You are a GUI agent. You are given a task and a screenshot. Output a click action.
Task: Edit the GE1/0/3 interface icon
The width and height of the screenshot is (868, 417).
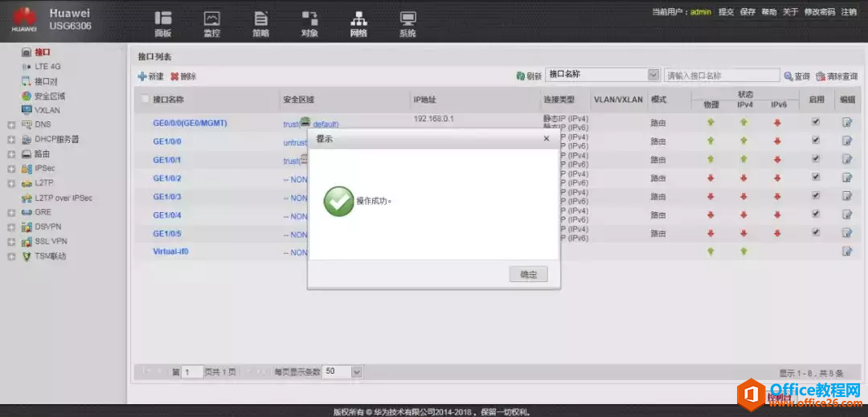coord(847,196)
